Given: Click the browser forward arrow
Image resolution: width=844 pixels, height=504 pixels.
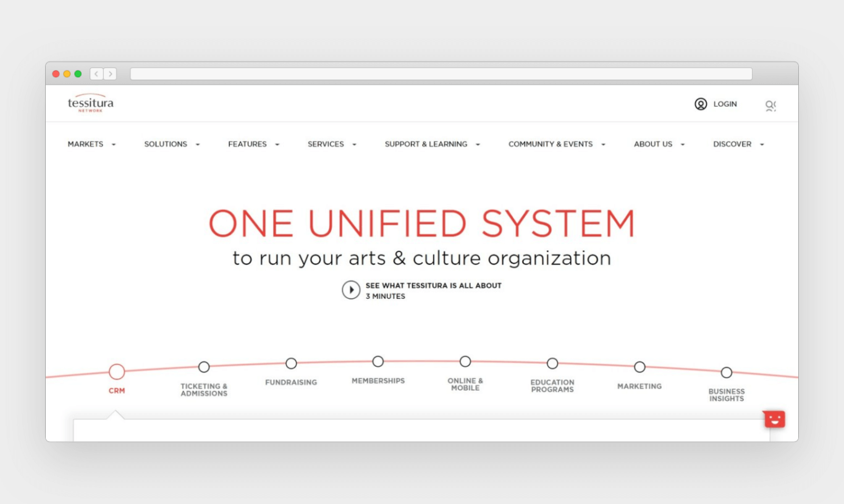Looking at the screenshot, I should [x=110, y=73].
